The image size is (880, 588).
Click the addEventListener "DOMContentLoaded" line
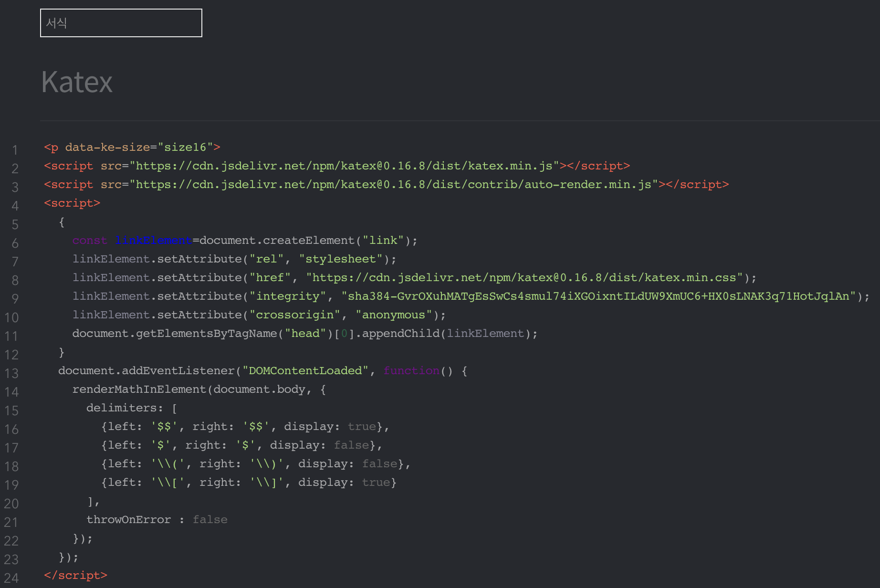click(x=263, y=371)
